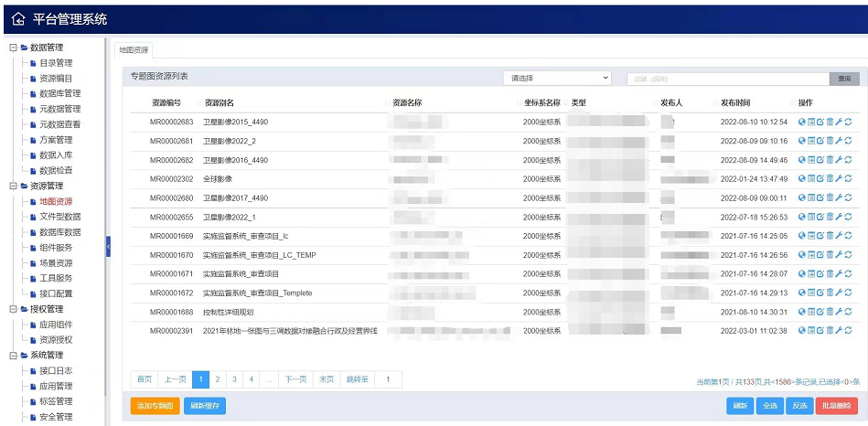Open globe preview for 卫星影像2022_1 row
Viewport: 868px width, 426px height.
pyautogui.click(x=801, y=217)
